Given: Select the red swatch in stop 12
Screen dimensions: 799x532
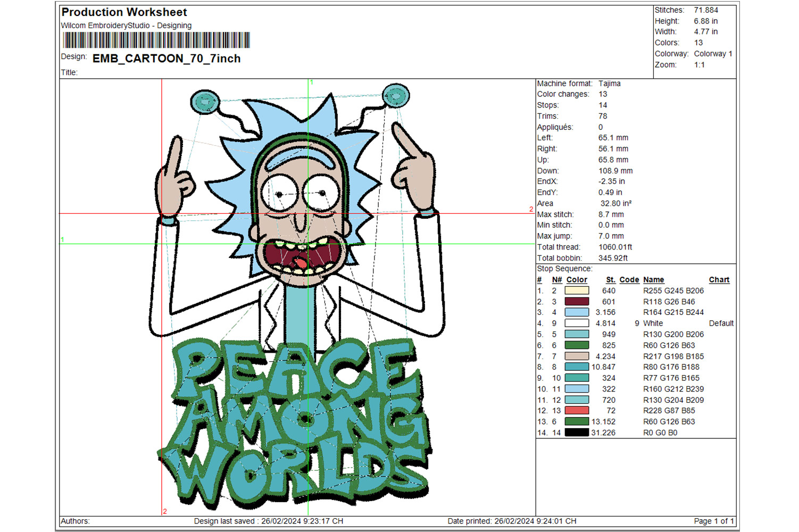Looking at the screenshot, I should pyautogui.click(x=577, y=411).
